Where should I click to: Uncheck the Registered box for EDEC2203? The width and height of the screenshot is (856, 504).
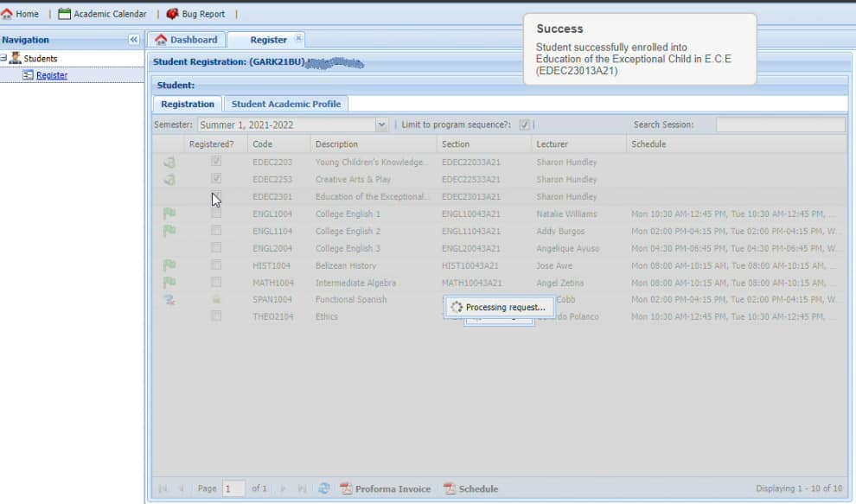tap(216, 162)
